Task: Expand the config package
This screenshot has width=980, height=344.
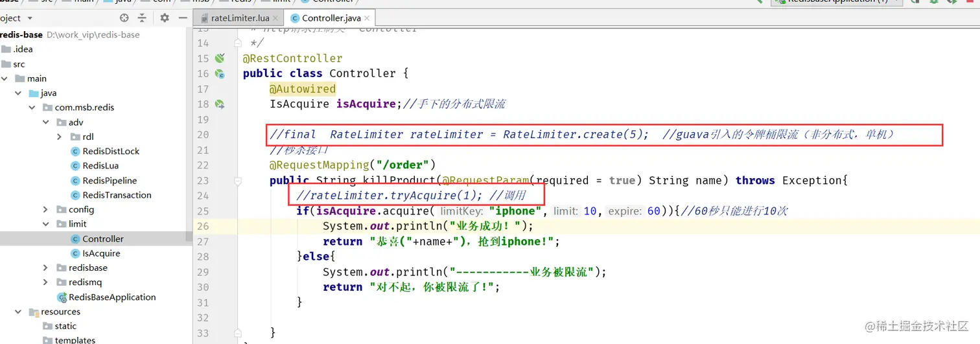Action: [x=45, y=209]
